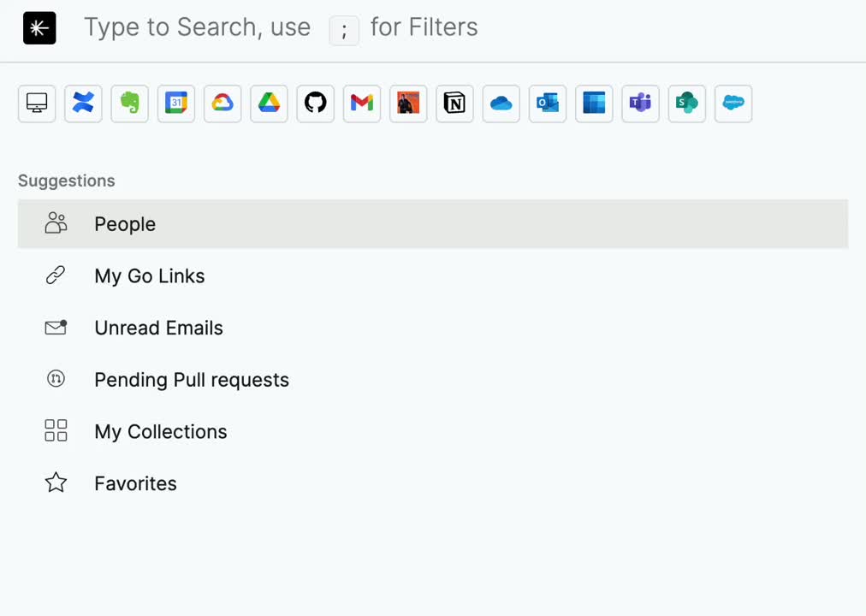Select the Microsoft Teams icon
866x616 pixels.
click(x=640, y=104)
